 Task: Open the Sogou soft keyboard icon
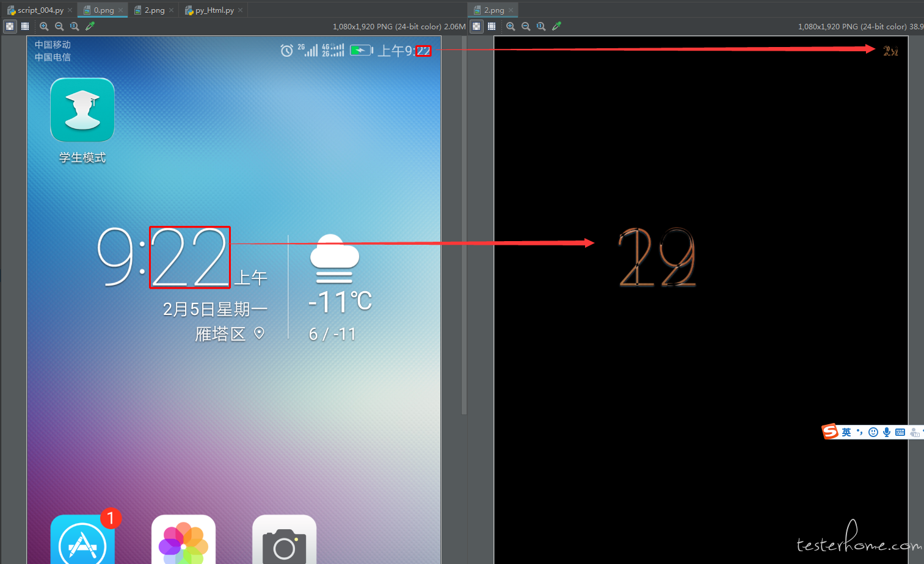point(900,432)
